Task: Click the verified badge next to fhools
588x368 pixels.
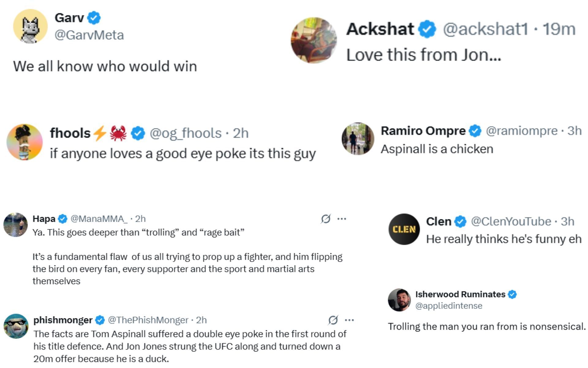Action: (x=137, y=132)
